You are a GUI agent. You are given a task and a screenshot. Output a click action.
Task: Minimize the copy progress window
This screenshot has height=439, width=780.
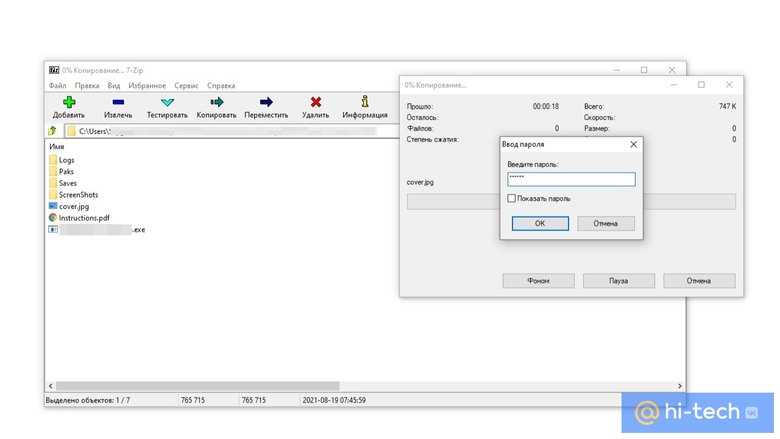pos(674,85)
